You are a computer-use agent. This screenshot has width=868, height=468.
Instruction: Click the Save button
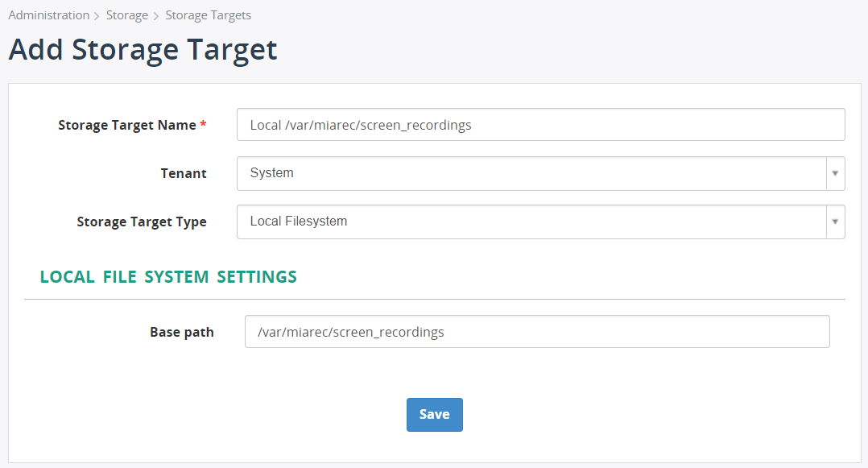pos(434,414)
